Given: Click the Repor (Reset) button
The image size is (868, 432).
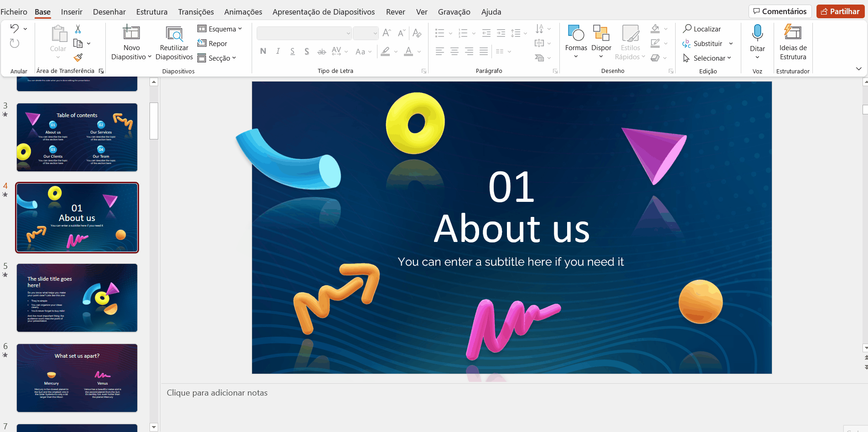Looking at the screenshot, I should point(212,43).
